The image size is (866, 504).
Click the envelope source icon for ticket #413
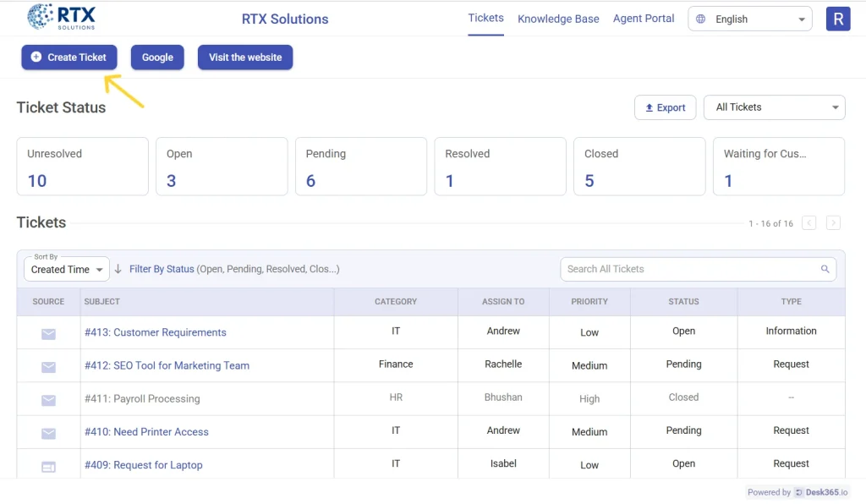47,331
